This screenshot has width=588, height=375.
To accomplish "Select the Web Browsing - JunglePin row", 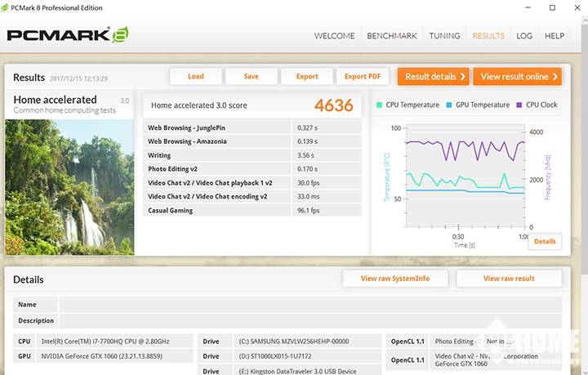I will coord(252,127).
